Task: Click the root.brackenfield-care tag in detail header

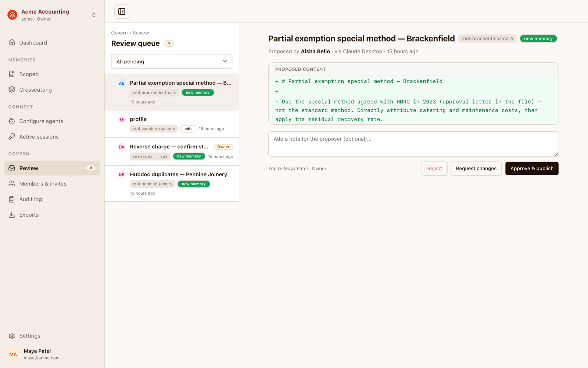Action: 487,39
